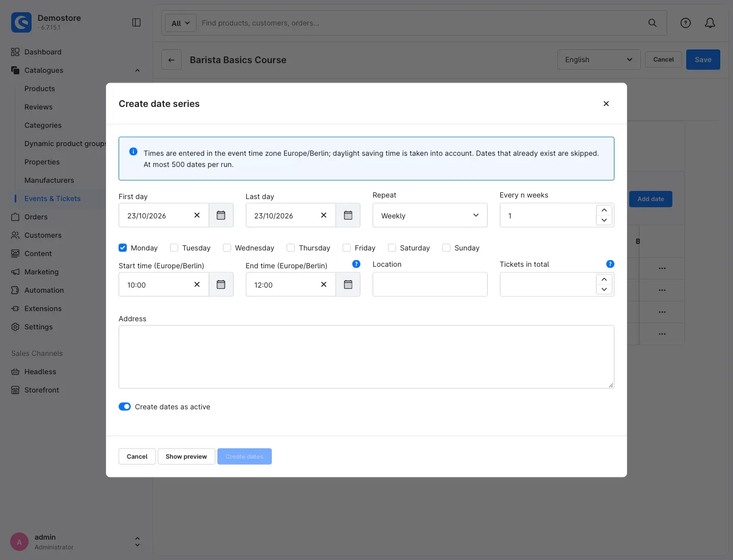Clear the End time value
Screen dimensions: 733x560
pos(324,285)
